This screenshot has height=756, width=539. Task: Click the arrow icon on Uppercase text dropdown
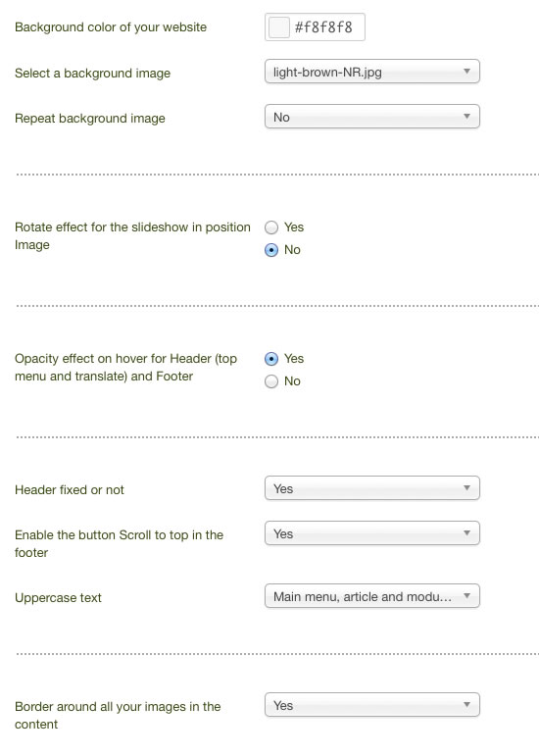(466, 595)
